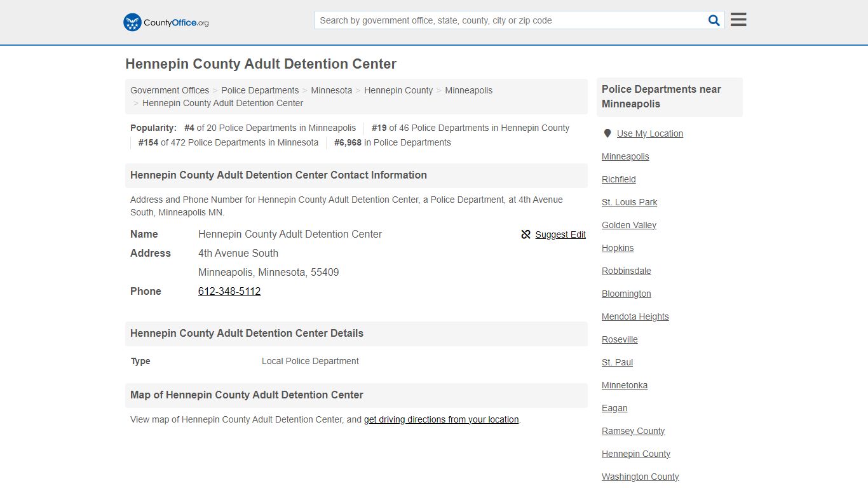Open St. Louis Park link
The height and width of the screenshot is (488, 868).
(630, 202)
